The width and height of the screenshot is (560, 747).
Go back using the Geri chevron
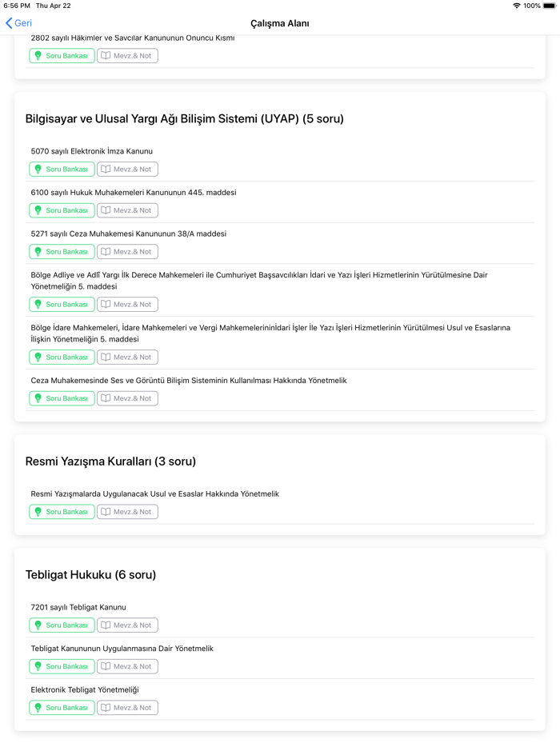point(10,23)
